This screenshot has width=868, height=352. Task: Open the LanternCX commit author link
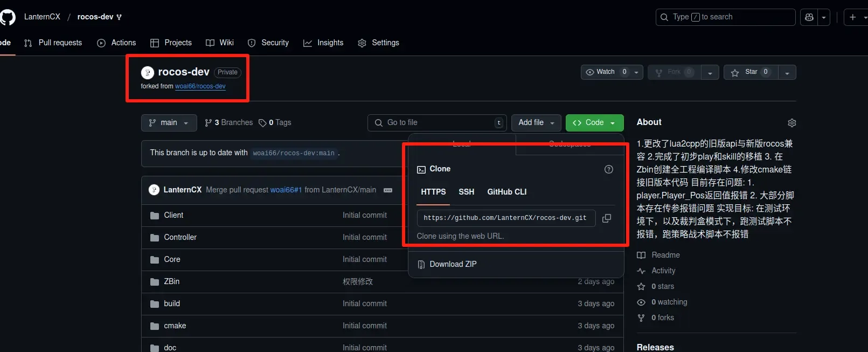click(x=182, y=190)
